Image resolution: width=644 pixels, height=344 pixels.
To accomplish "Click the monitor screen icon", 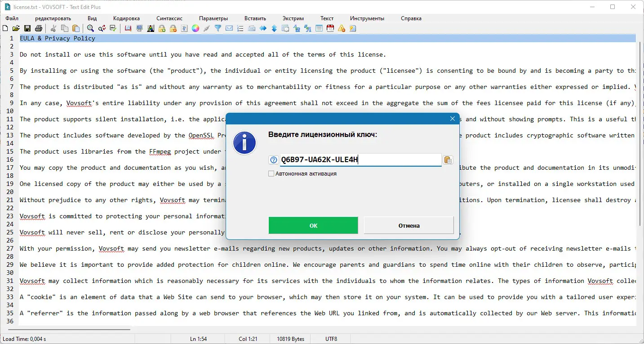I will [x=139, y=28].
